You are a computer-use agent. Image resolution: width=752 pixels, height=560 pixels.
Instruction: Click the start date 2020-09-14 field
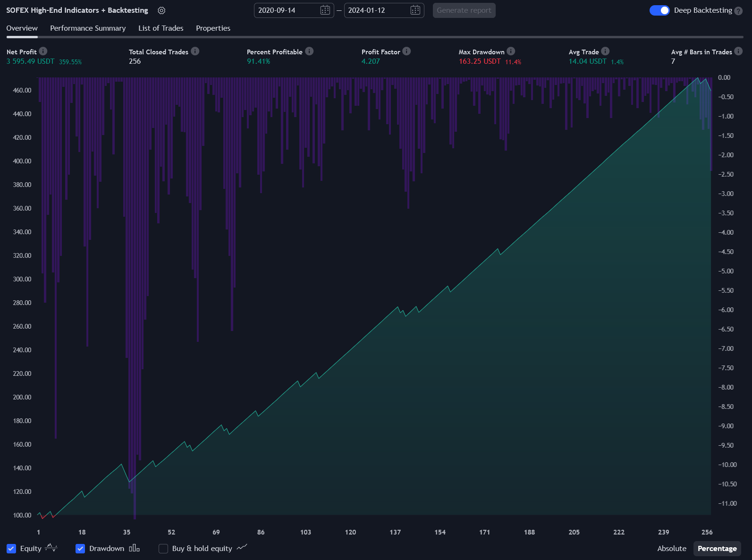click(x=287, y=10)
